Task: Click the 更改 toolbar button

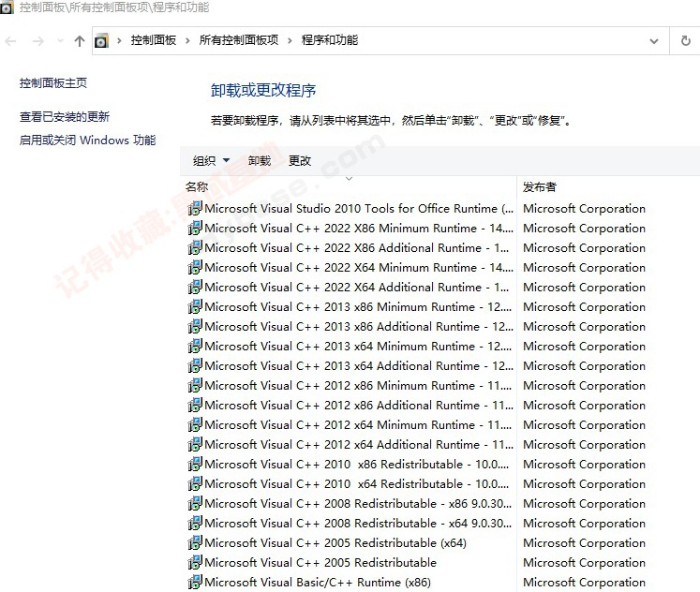Action: (300, 160)
